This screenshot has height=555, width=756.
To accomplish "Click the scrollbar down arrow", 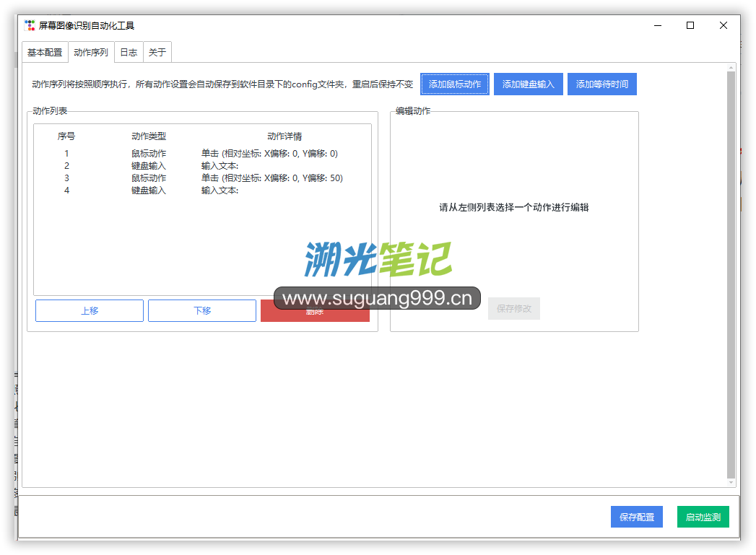I will (731, 483).
